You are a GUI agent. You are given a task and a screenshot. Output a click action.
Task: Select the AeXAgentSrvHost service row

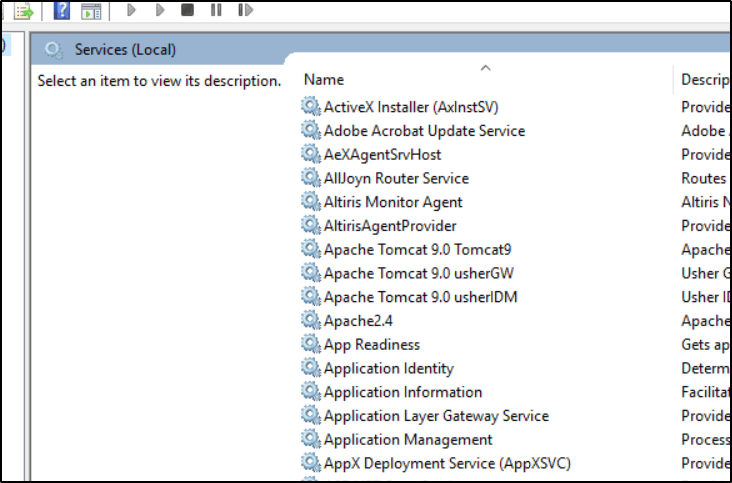coord(382,155)
